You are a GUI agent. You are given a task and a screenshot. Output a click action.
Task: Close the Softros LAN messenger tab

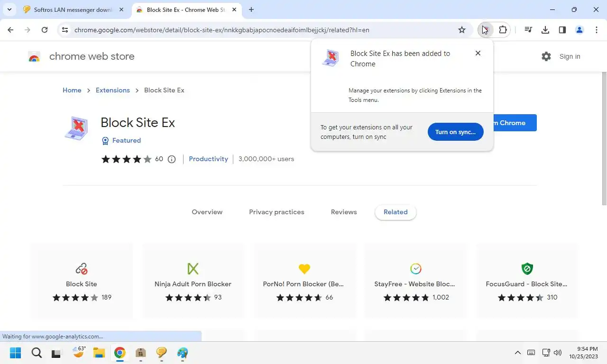pyautogui.click(x=121, y=9)
